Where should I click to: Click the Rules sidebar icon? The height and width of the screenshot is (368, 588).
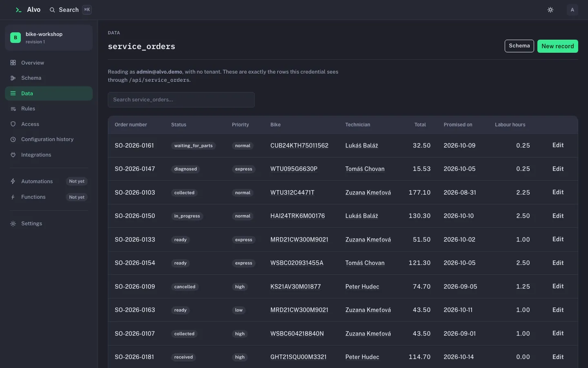[x=13, y=109]
